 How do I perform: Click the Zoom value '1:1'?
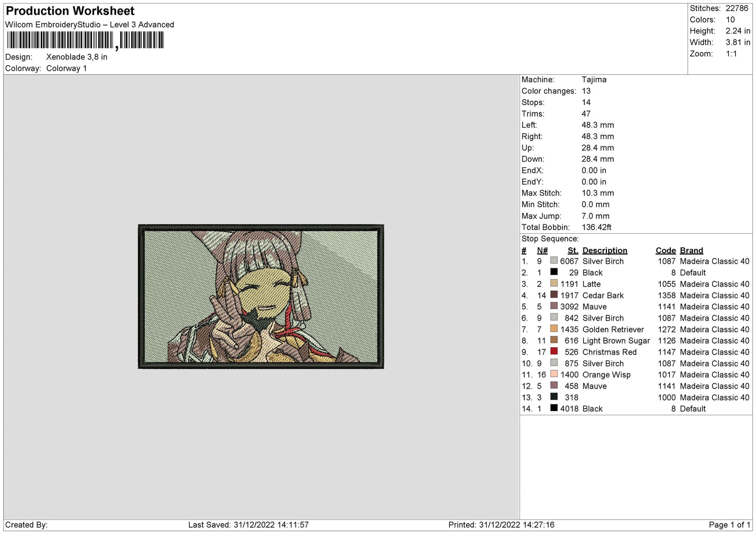click(x=731, y=54)
